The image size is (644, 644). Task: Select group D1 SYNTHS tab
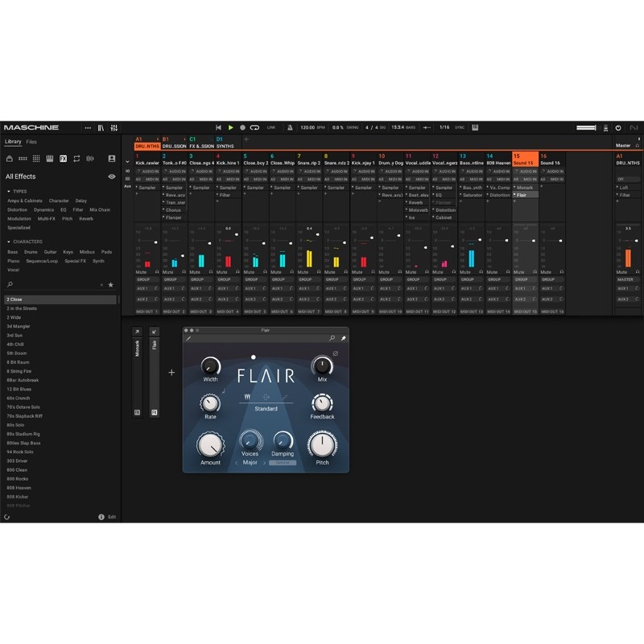(228, 142)
